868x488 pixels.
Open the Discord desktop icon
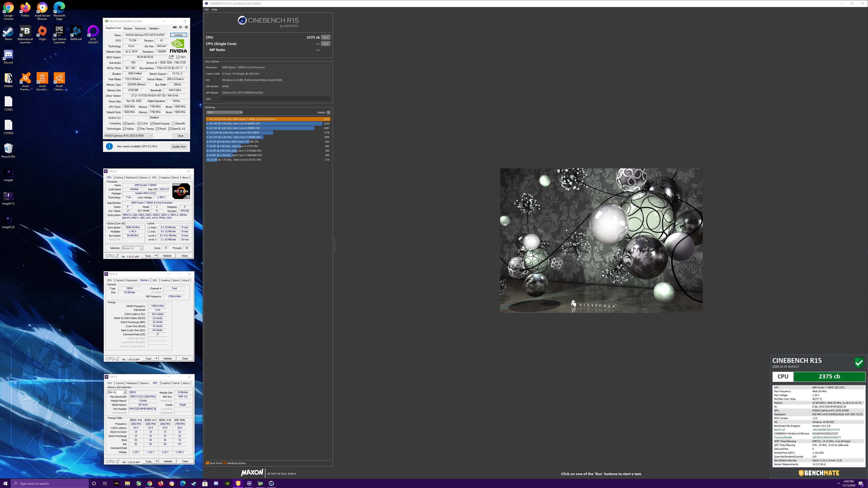tap(8, 57)
